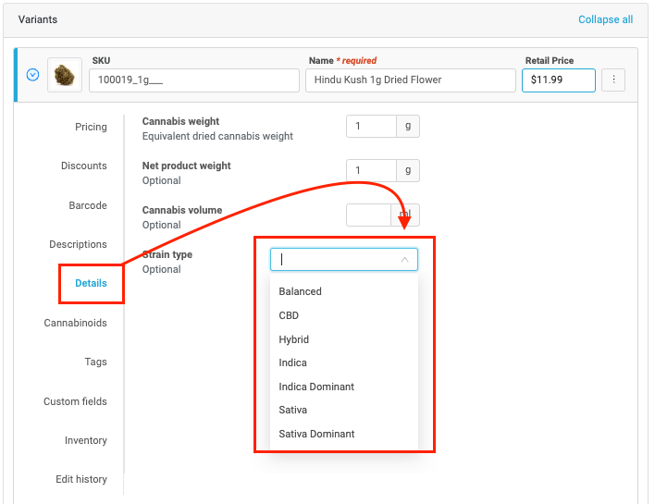The image size is (655, 504).
Task: Click the SKU input field
Action: pyautogui.click(x=194, y=80)
